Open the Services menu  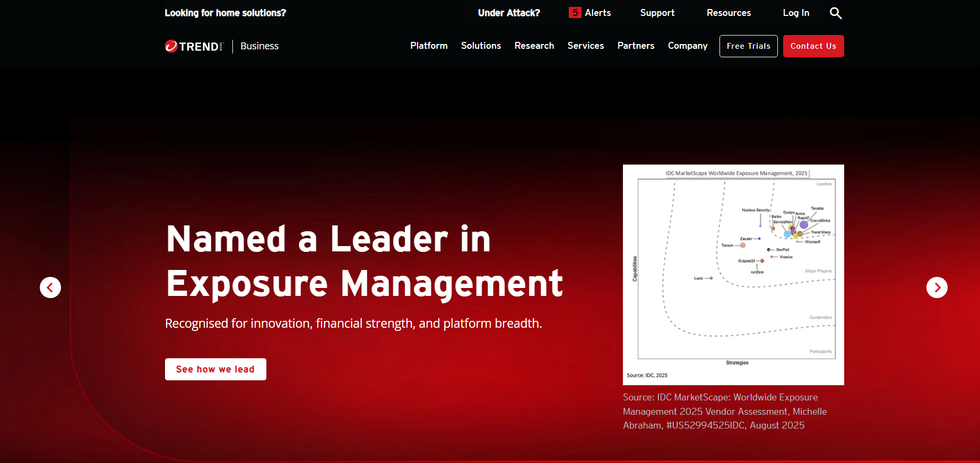[x=586, y=46]
